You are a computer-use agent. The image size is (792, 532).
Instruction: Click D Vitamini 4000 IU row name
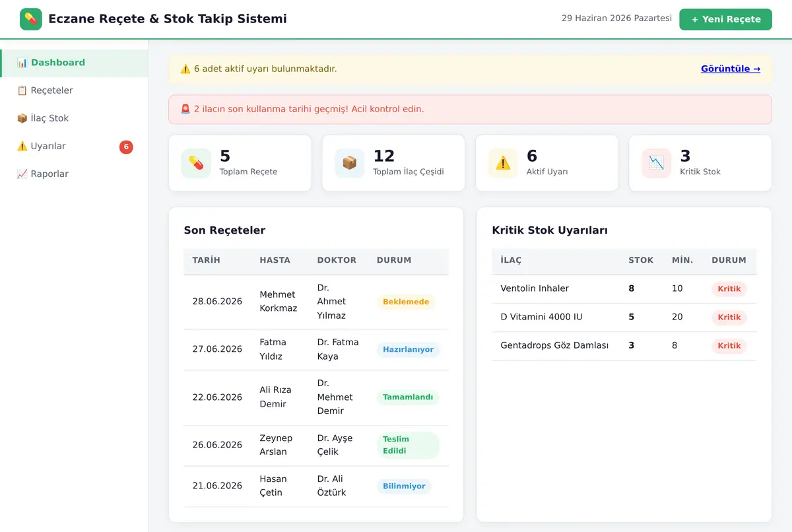(x=542, y=317)
